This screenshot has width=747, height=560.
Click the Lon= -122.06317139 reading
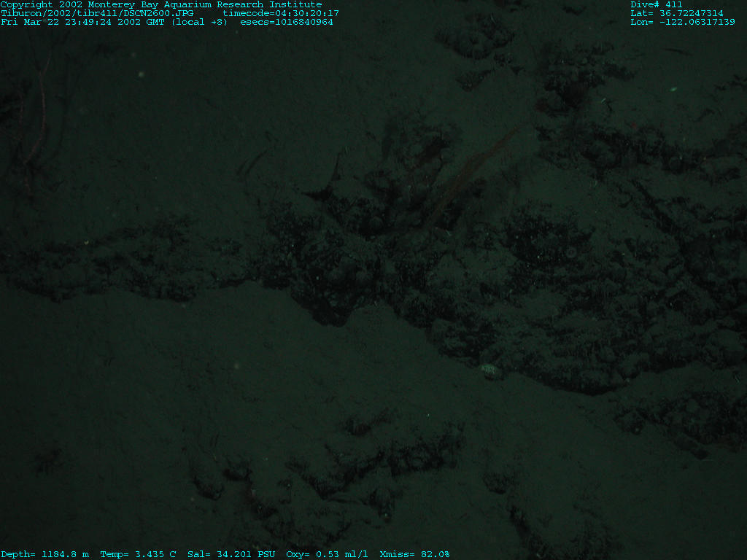tap(682, 22)
